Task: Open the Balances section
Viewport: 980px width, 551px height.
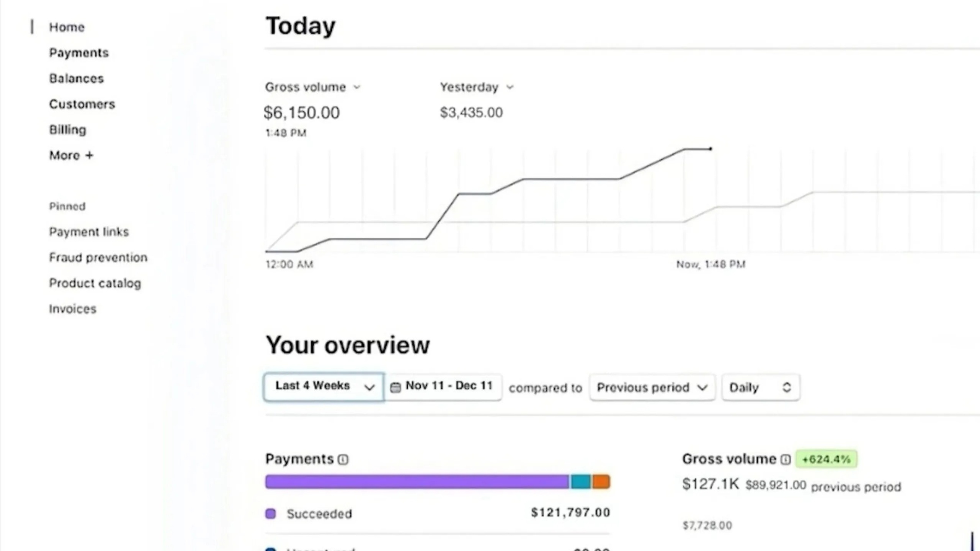Action: click(76, 78)
